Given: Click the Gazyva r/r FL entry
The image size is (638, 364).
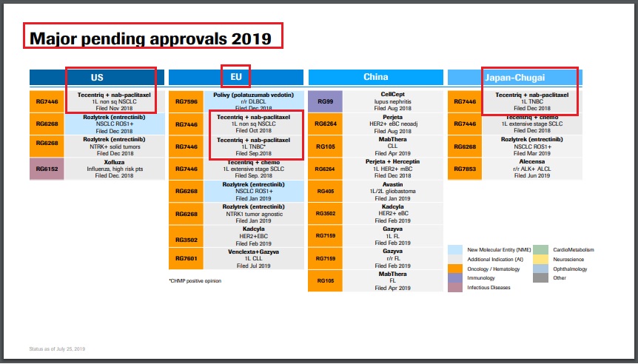Looking at the screenshot, I should tap(393, 259).
